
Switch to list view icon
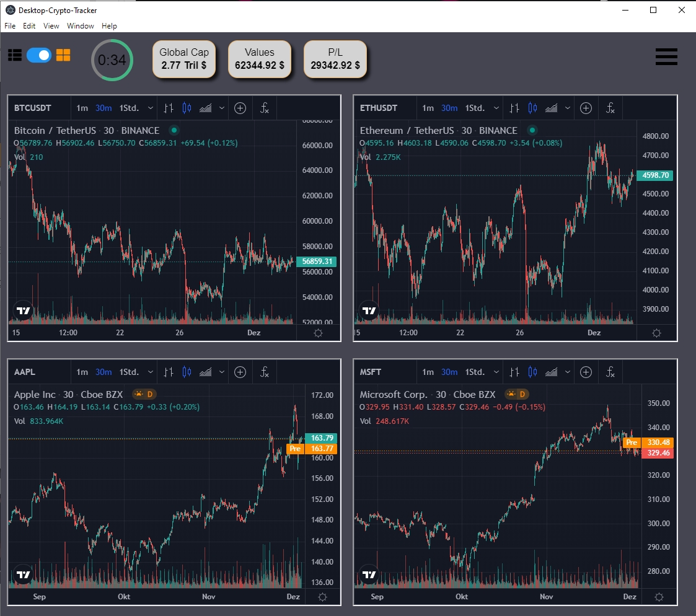click(x=15, y=55)
